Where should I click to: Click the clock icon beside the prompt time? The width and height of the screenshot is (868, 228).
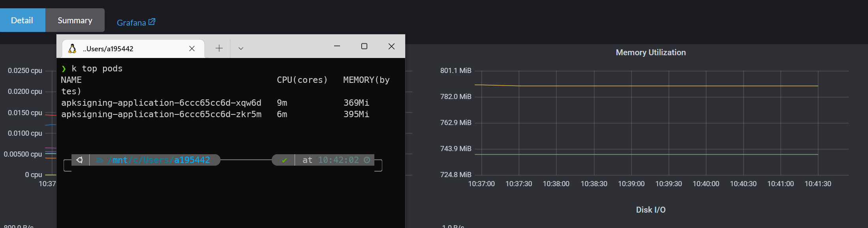click(367, 160)
